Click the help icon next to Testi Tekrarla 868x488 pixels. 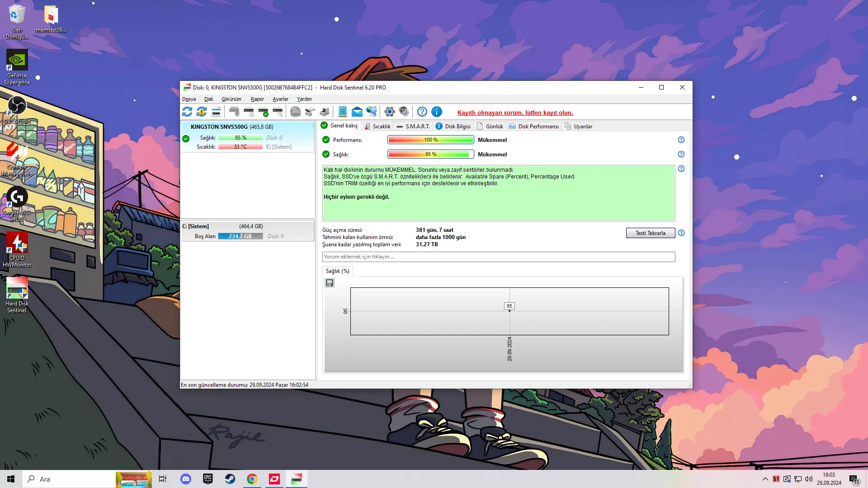click(681, 233)
